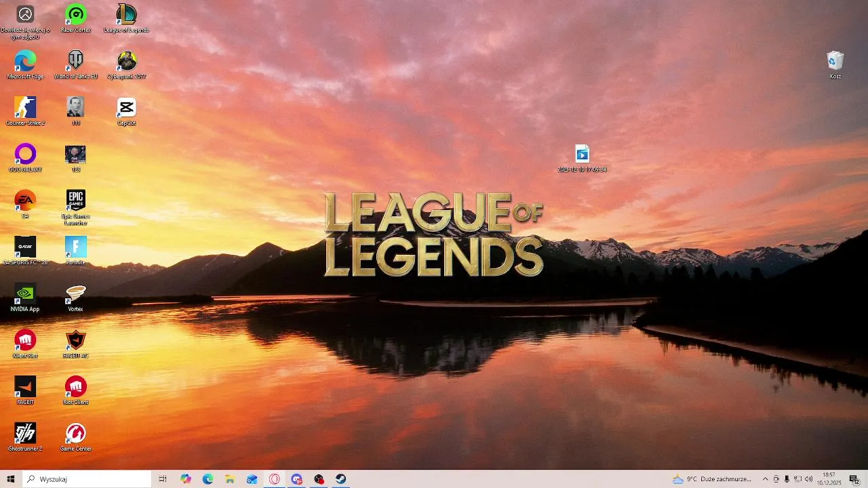Select the League of Legends desktop shortcut
This screenshot has width=868, height=488.
click(x=126, y=18)
